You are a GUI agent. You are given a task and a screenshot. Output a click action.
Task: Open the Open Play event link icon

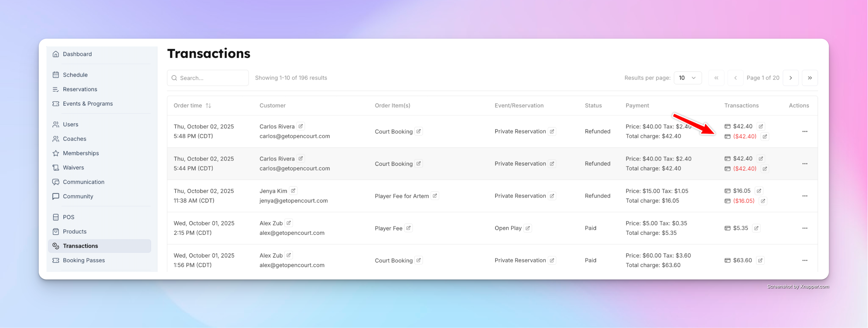point(528,228)
